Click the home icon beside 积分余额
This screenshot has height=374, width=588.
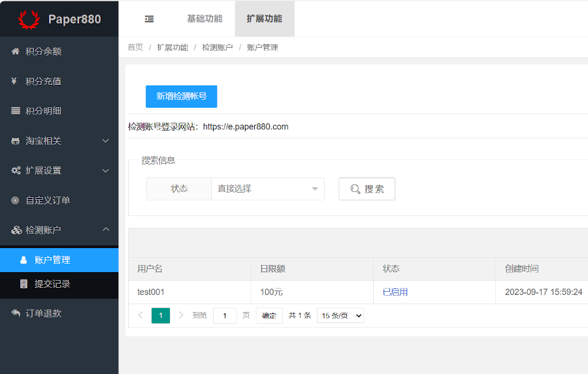(x=16, y=52)
